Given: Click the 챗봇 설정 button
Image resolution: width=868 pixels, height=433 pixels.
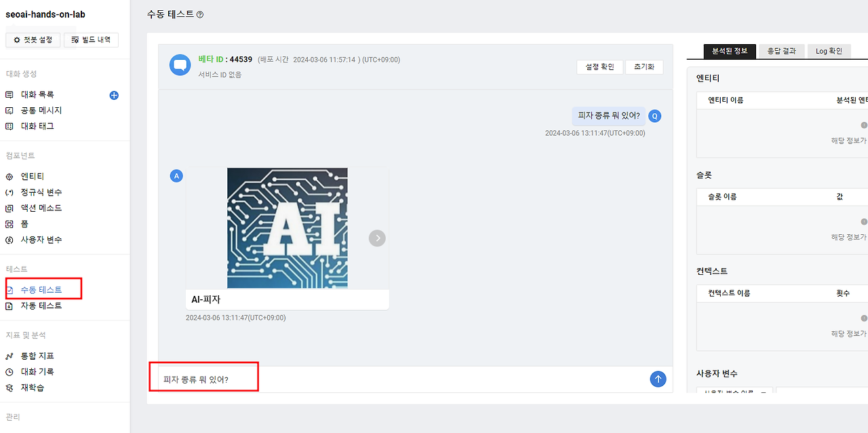Looking at the screenshot, I should pos(33,40).
